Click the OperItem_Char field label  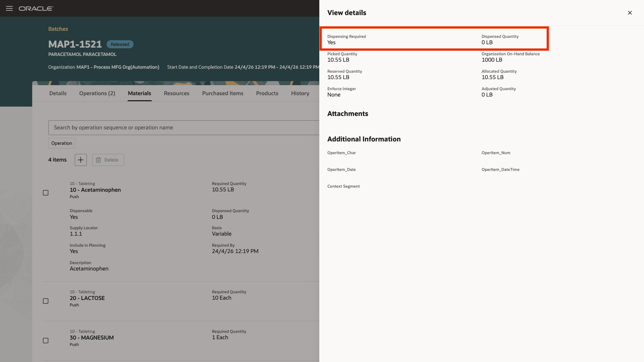pyautogui.click(x=341, y=153)
